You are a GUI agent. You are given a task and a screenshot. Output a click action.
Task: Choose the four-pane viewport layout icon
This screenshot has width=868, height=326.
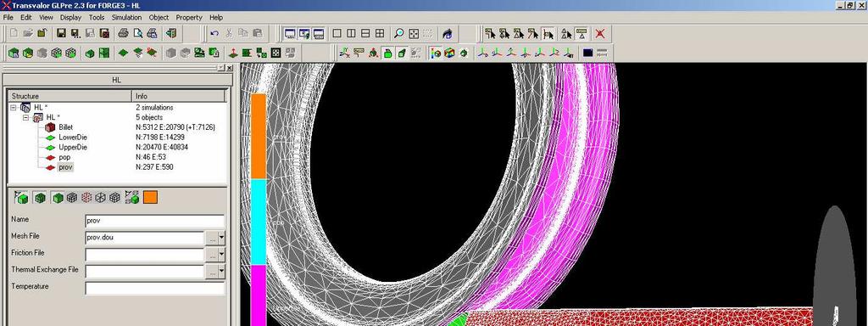380,33
